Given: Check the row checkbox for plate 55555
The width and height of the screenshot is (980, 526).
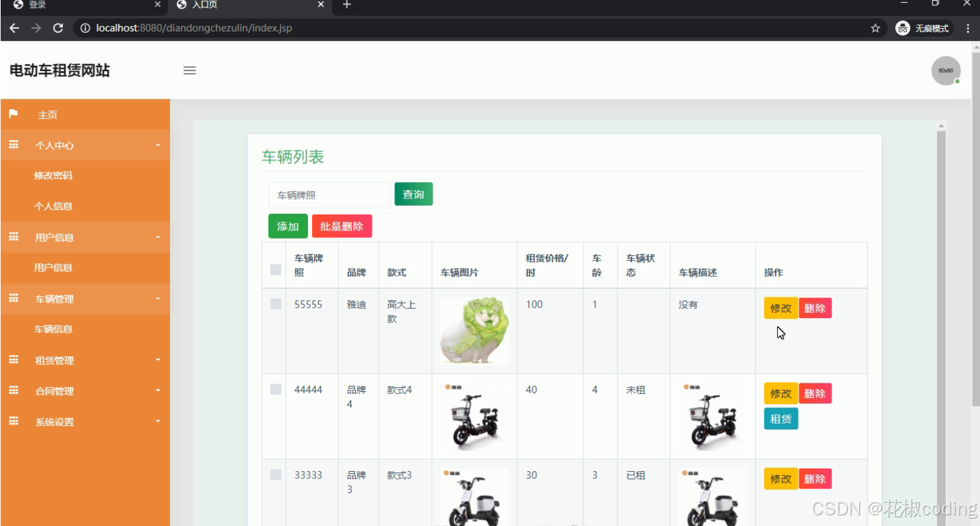Looking at the screenshot, I should (275, 304).
